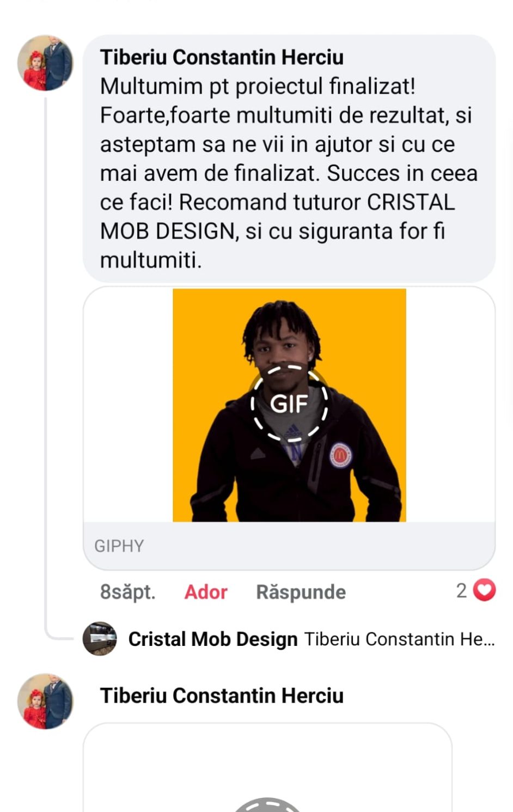Open Tiberiu Constantin Herciu name in second comment
Image resolution: width=513 pixels, height=812 pixels.
coord(222,695)
